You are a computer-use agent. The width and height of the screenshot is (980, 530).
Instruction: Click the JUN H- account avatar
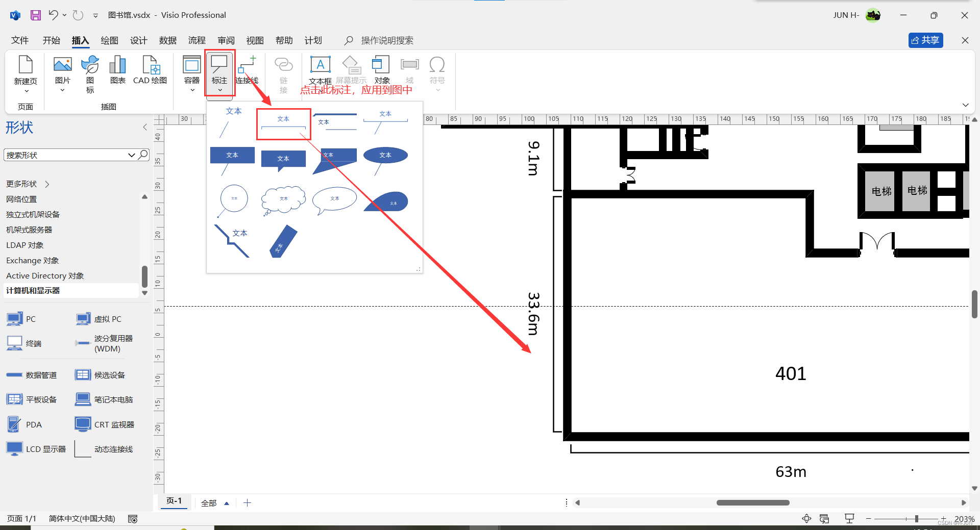click(873, 15)
